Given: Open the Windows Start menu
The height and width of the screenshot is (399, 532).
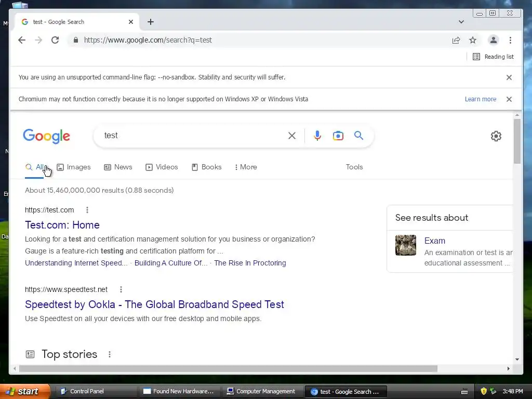Looking at the screenshot, I should click(25, 391).
